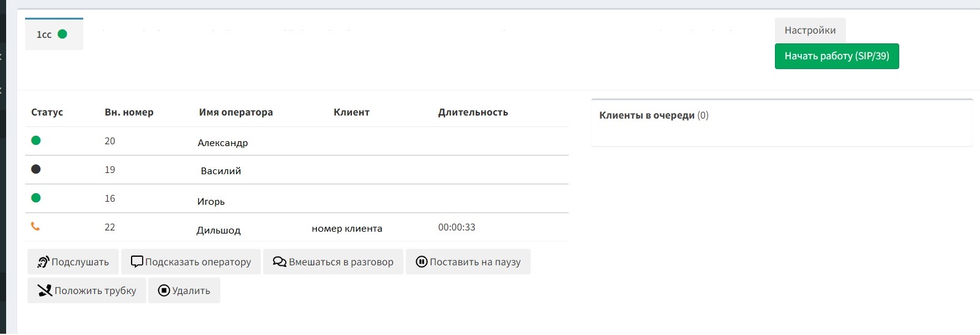Click crossed phone icon on Положить трубку
Image resolution: width=980 pixels, height=335 pixels.
click(45, 290)
